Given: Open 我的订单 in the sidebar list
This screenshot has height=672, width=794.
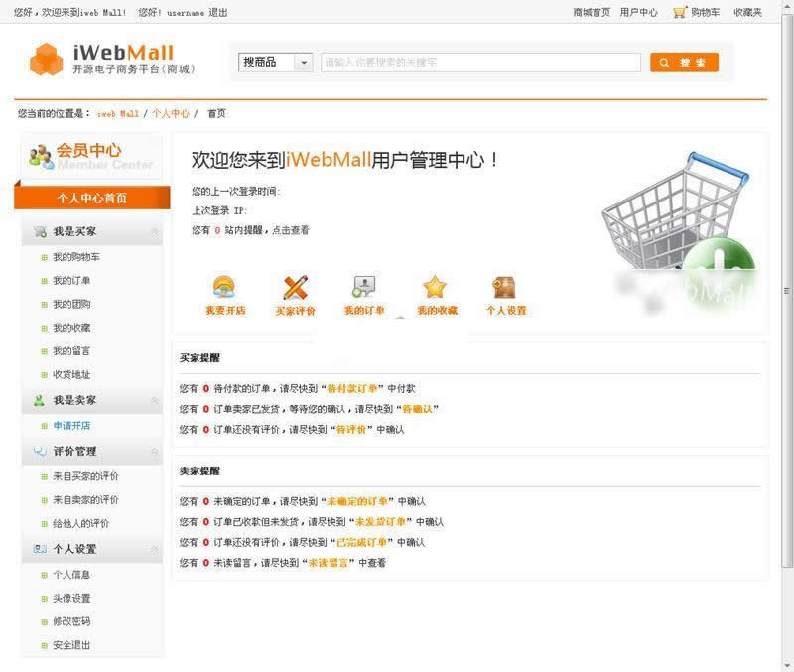Looking at the screenshot, I should [x=71, y=281].
